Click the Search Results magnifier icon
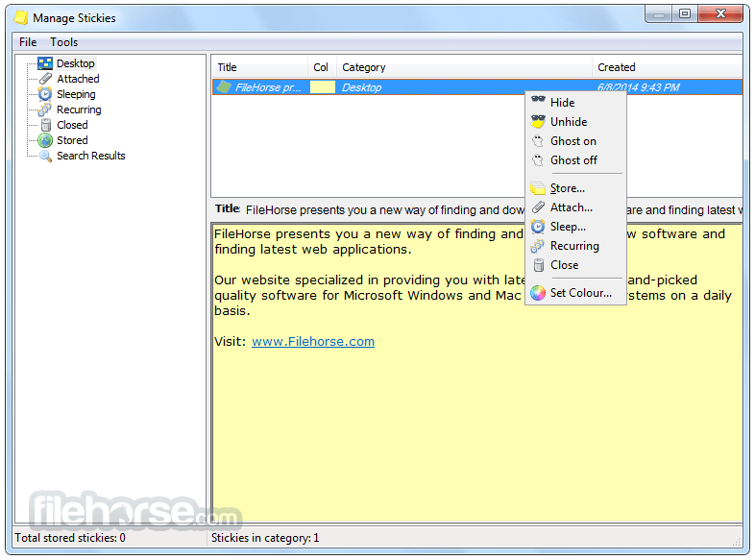Image resolution: width=755 pixels, height=560 pixels. (x=45, y=156)
